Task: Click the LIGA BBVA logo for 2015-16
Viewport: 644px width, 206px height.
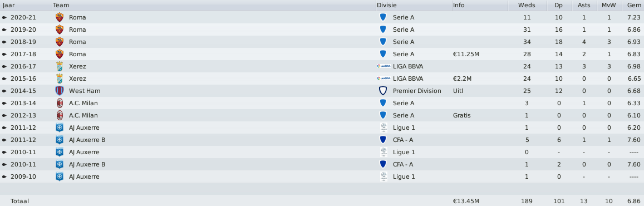Action: click(384, 79)
